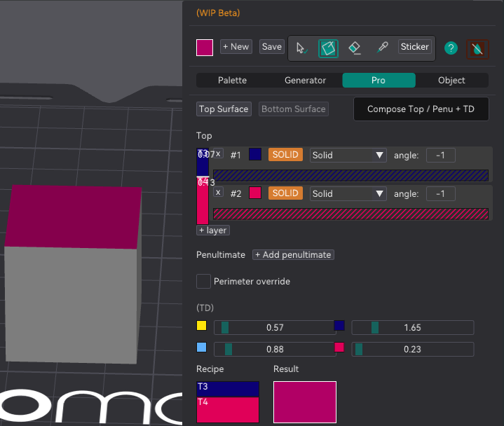
Task: Toggle SOLID button on layer #1
Action: pos(285,155)
